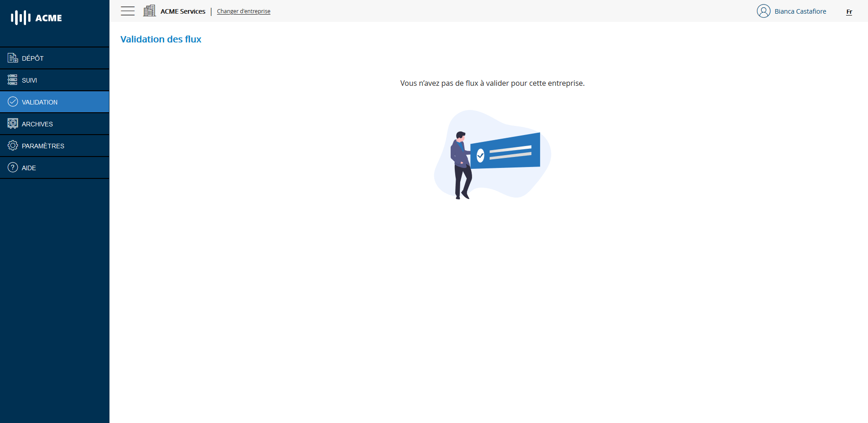This screenshot has height=423, width=868.
Task: Click the empty-state validation illustration
Action: (x=492, y=154)
